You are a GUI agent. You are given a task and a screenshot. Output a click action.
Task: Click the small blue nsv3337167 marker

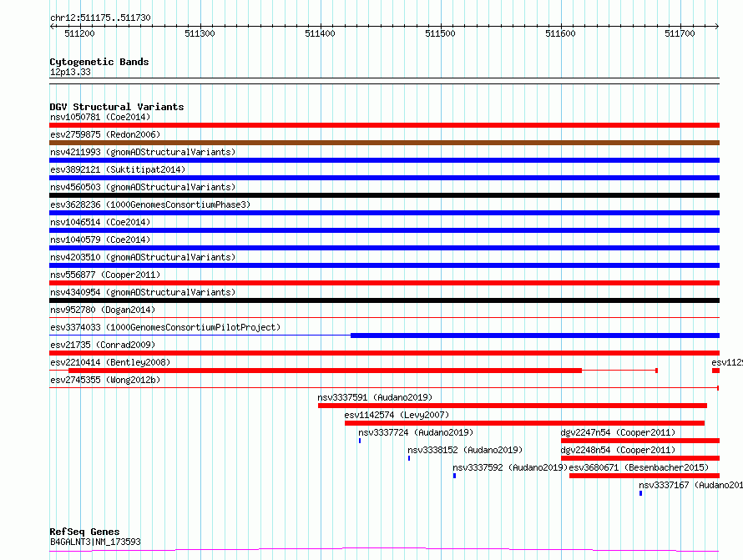tap(640, 493)
